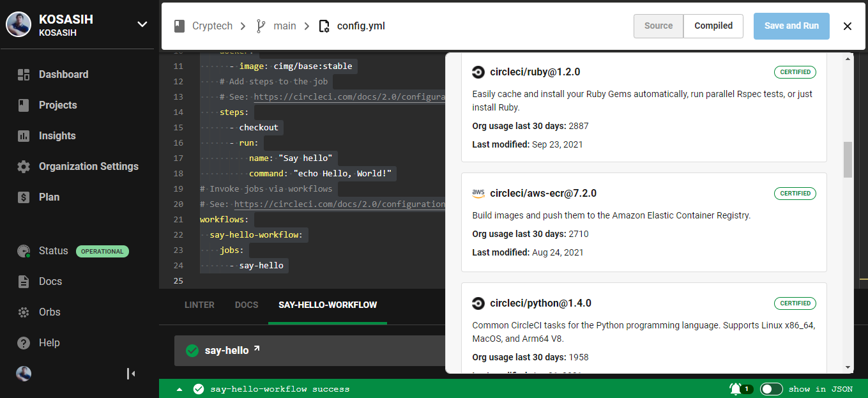Open Plan menu label
This screenshot has width=868, height=398.
coord(49,197)
